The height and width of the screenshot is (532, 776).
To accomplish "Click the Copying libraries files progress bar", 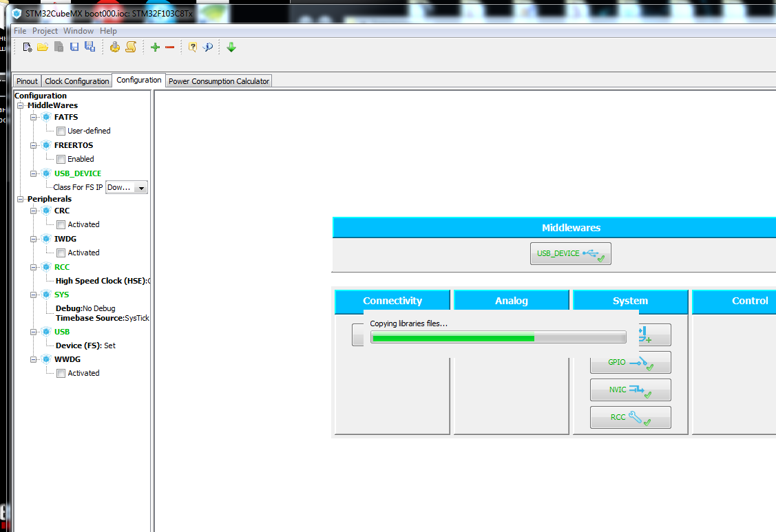I will pyautogui.click(x=499, y=339).
